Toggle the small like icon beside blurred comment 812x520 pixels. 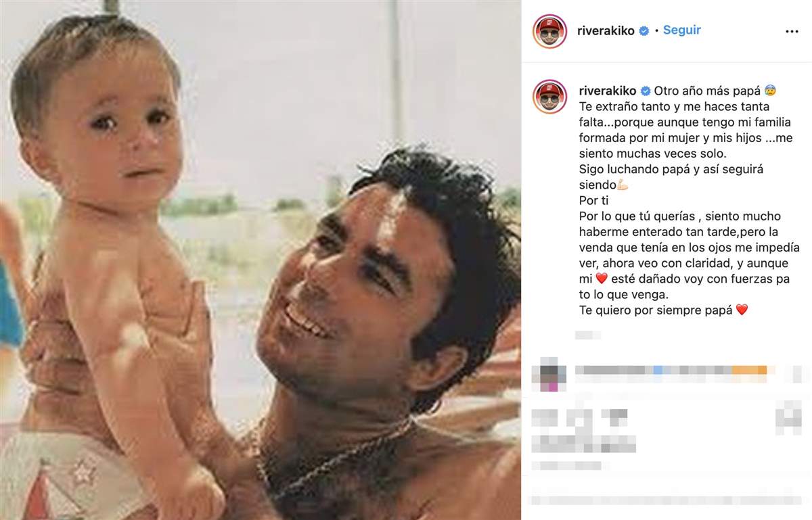point(796,374)
